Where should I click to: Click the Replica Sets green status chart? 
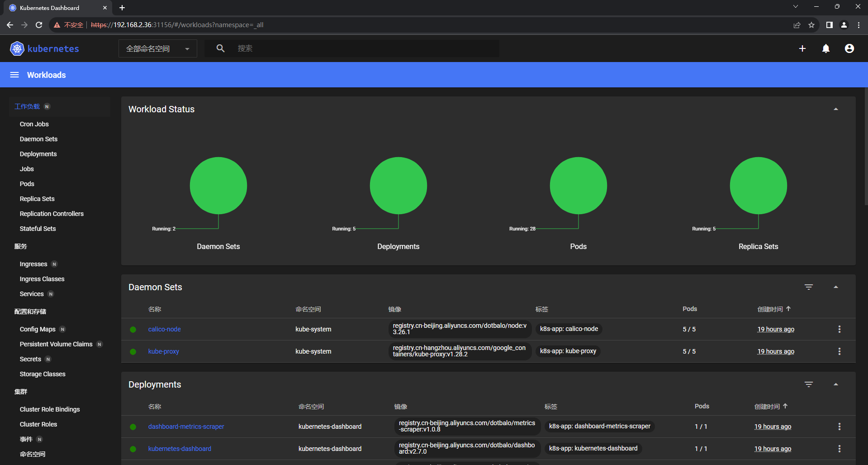[x=759, y=186]
